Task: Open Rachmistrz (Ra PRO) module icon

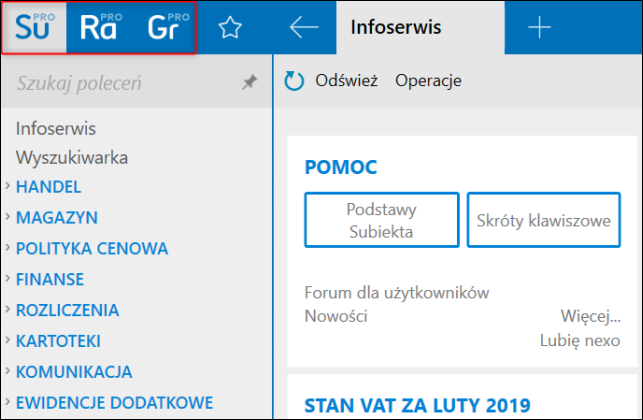Action: click(x=100, y=28)
